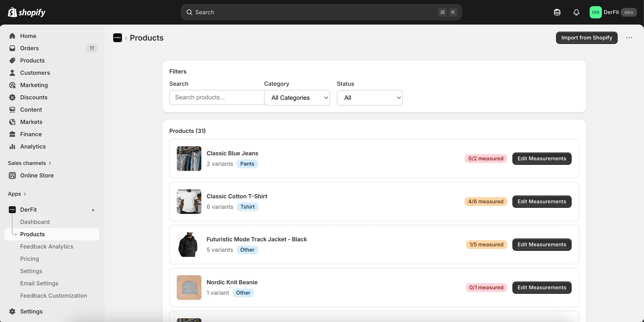Click the Marketing target icon
644x322 pixels.
(12, 85)
